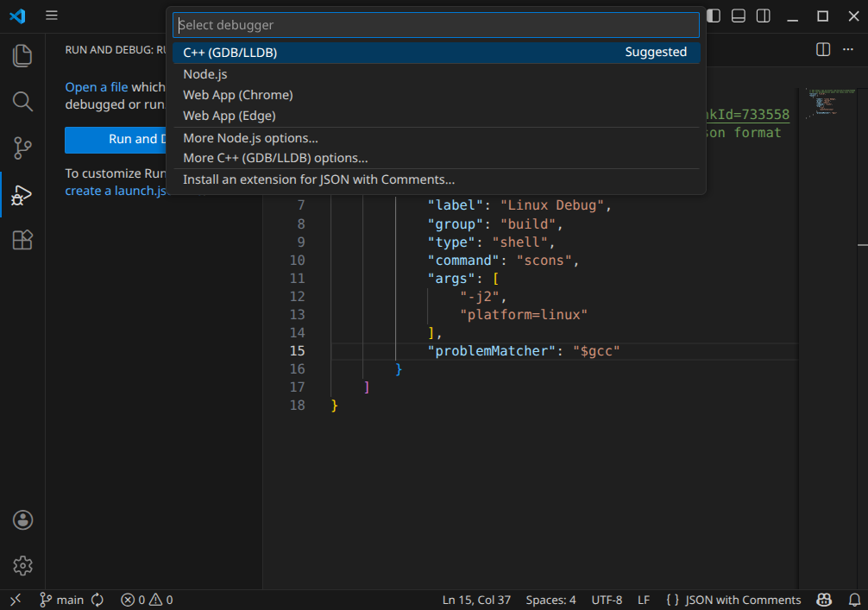Open the Manage gear icon
Viewport: 868px width, 610px height.
(22, 566)
